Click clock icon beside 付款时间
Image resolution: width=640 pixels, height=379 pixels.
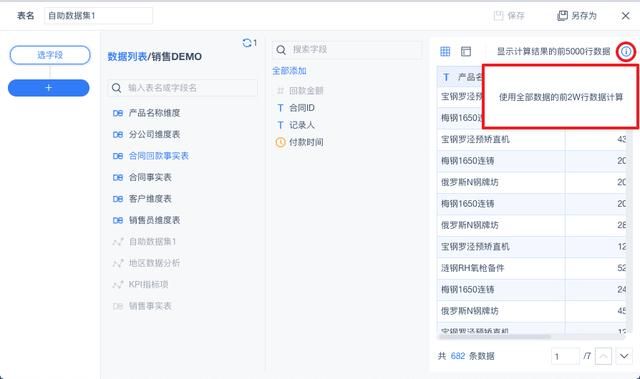tap(281, 142)
